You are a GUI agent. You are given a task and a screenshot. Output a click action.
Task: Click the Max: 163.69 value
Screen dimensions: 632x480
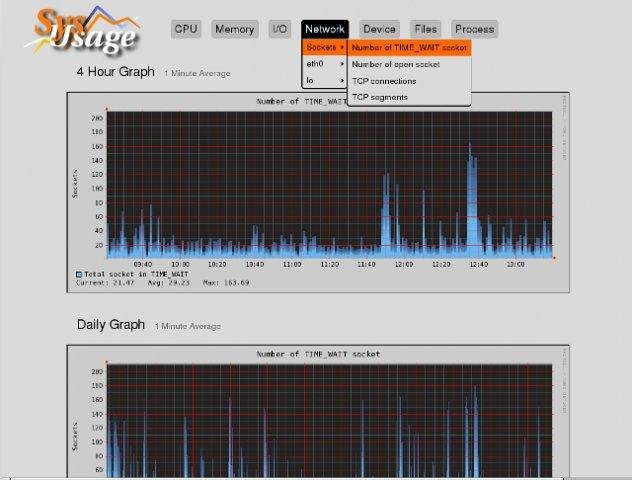[x=226, y=283]
